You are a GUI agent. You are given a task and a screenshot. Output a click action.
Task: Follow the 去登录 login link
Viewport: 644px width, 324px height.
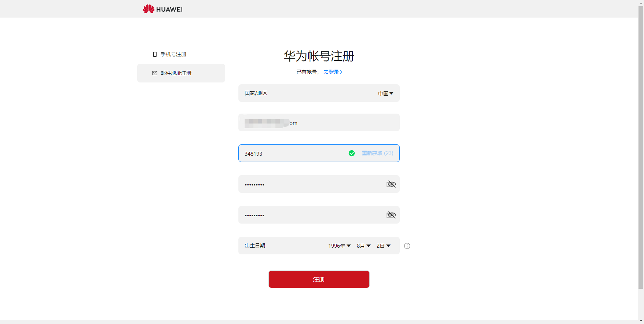pos(333,72)
